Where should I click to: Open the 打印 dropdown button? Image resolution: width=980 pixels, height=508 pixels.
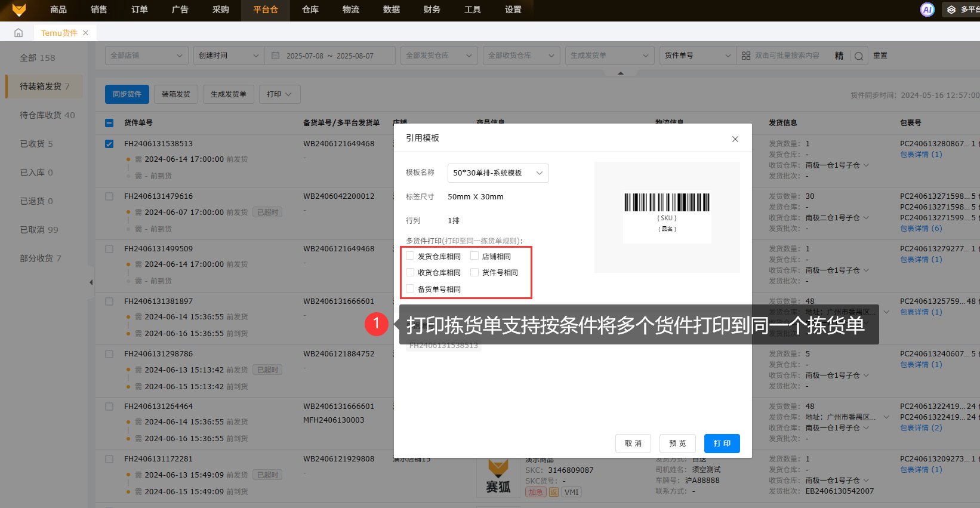tap(279, 94)
